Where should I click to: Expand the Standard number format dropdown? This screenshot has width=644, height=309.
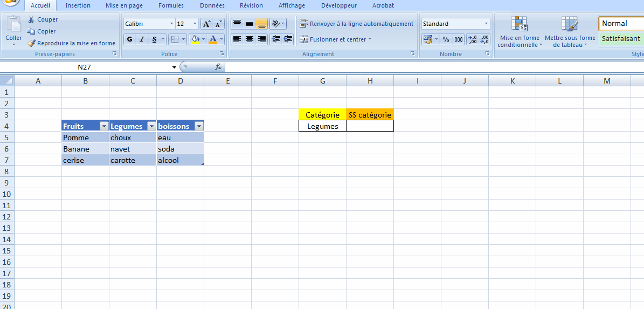pos(486,24)
